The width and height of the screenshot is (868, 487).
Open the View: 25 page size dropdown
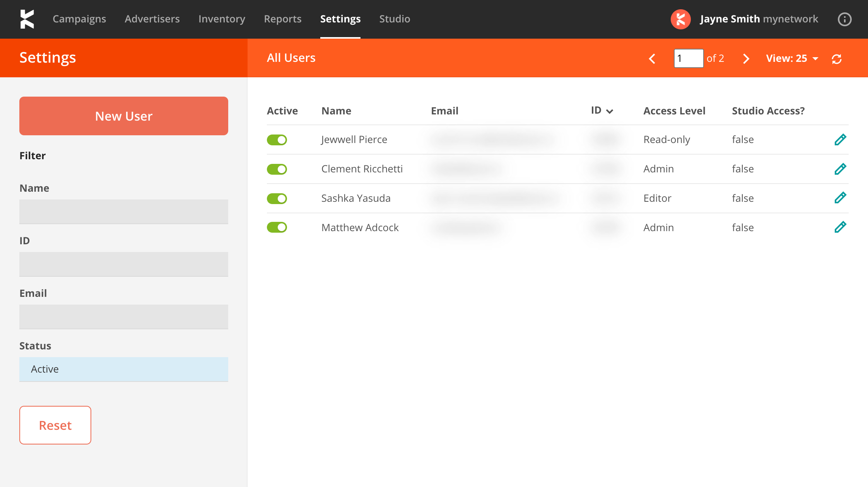(x=792, y=58)
